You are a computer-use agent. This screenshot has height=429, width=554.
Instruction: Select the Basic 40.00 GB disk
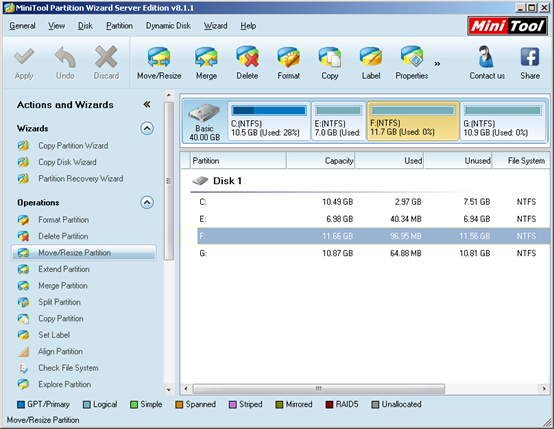click(x=205, y=121)
